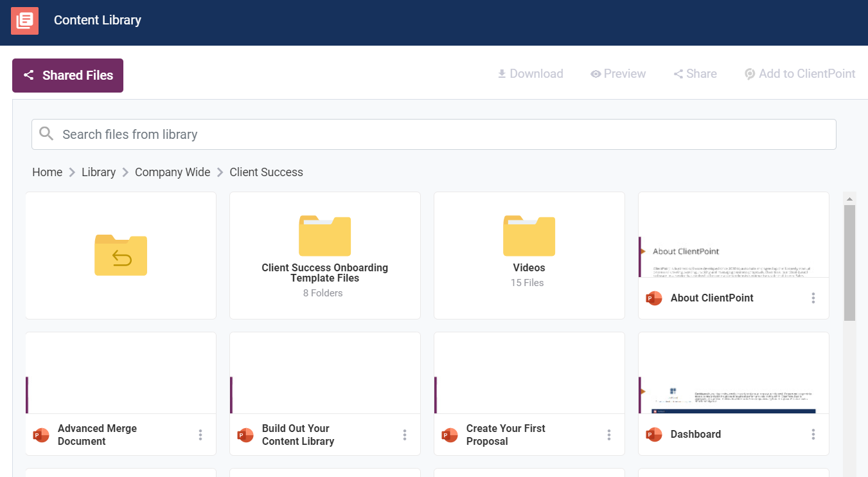
Task: Open three-dot menu for About ClientPoint
Action: (x=813, y=298)
